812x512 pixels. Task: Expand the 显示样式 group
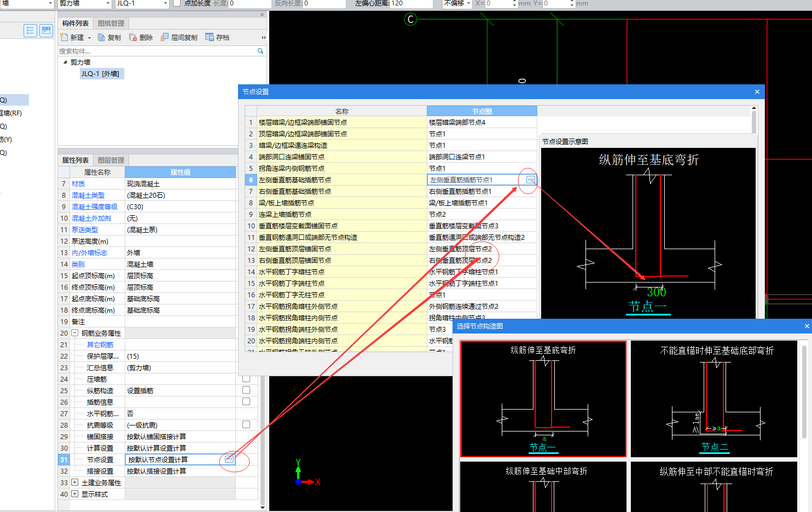(75, 494)
